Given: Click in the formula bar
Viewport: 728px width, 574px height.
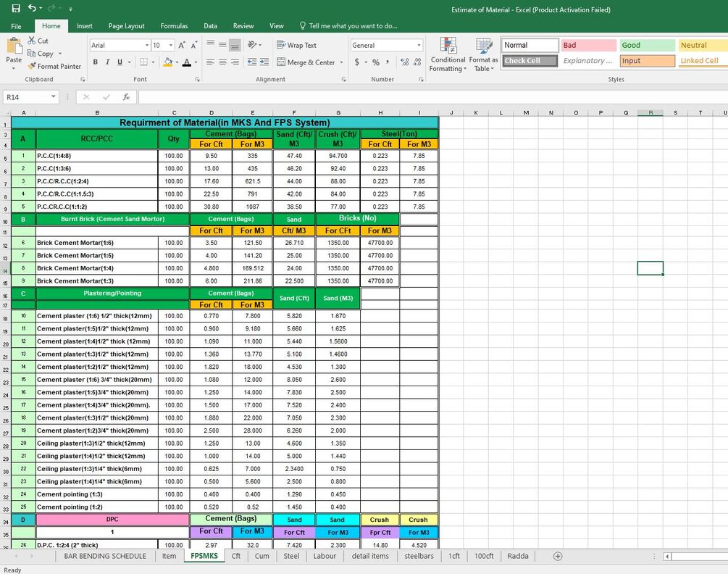Looking at the screenshot, I should point(432,96).
